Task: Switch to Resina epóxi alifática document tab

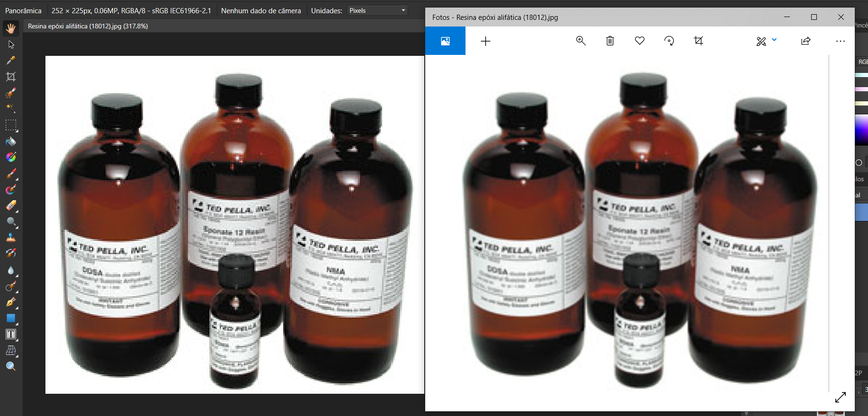Action: tap(88, 26)
